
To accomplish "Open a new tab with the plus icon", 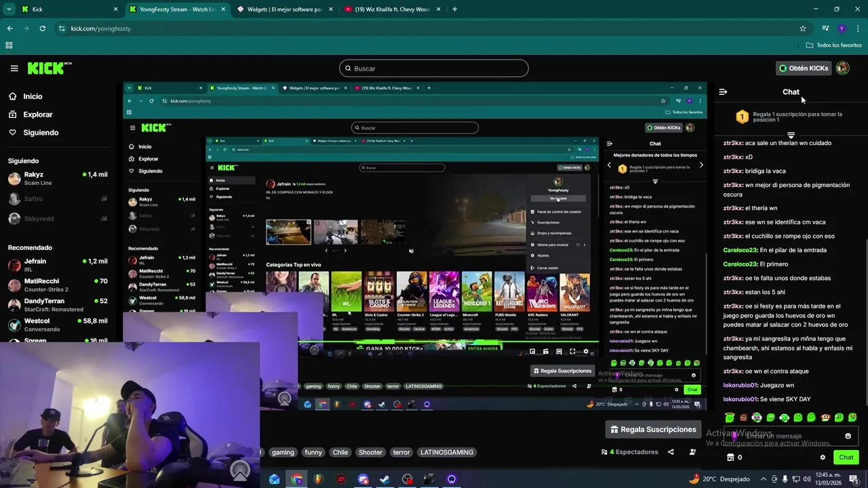I will [454, 9].
